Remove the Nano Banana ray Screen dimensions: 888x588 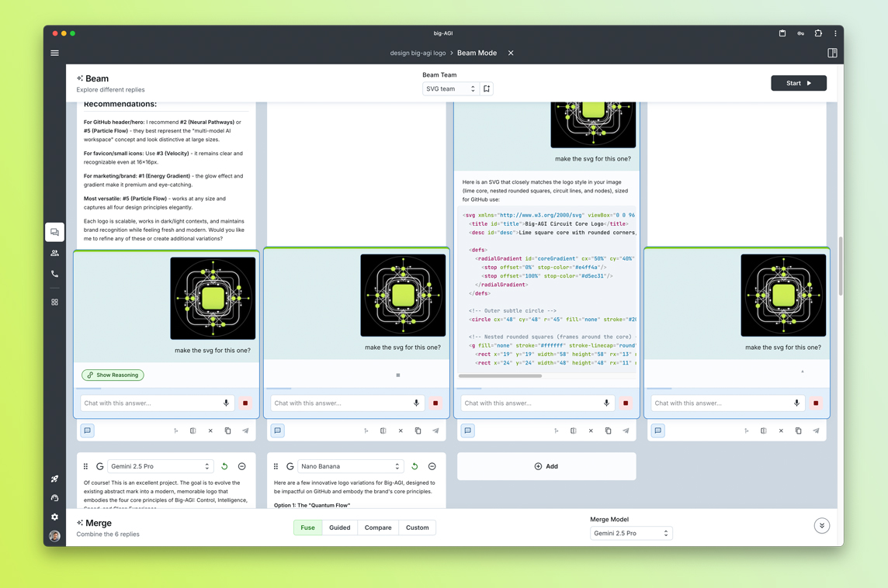pyautogui.click(x=432, y=466)
